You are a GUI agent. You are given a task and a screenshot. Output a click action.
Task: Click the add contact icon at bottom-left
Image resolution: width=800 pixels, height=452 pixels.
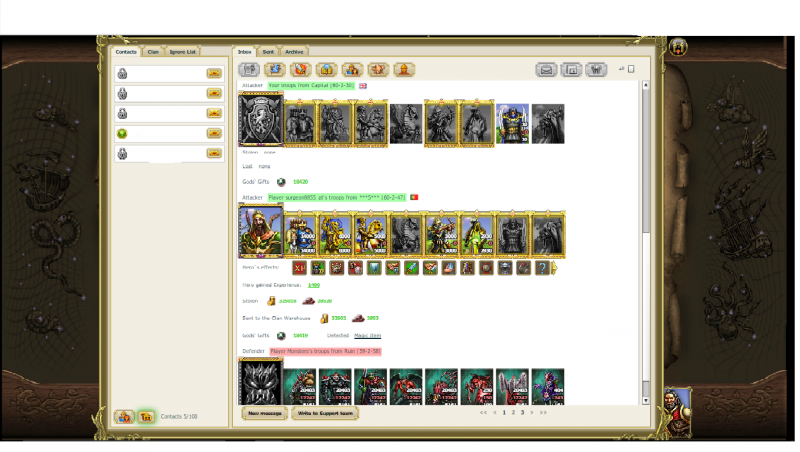(124, 416)
